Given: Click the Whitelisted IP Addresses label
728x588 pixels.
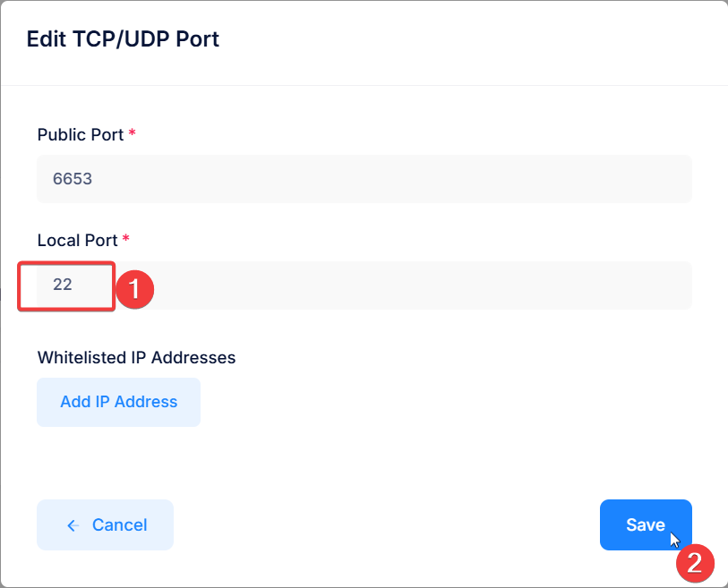Looking at the screenshot, I should 136,357.
